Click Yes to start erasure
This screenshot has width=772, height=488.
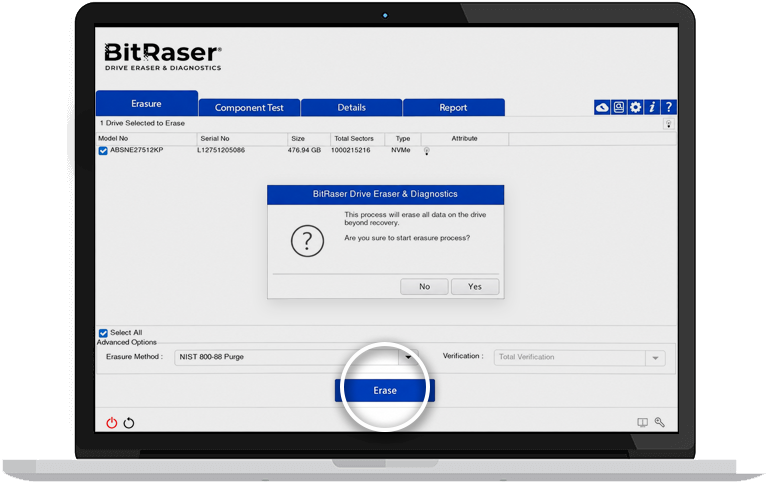point(475,287)
